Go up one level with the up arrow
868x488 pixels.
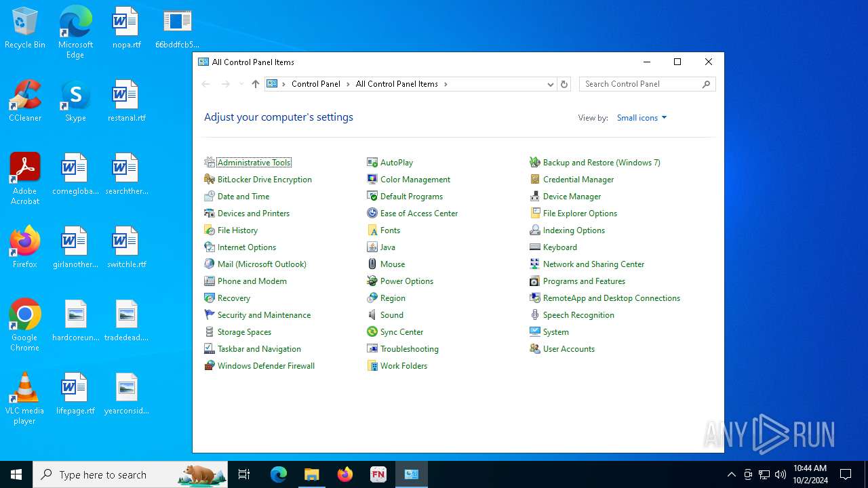256,84
